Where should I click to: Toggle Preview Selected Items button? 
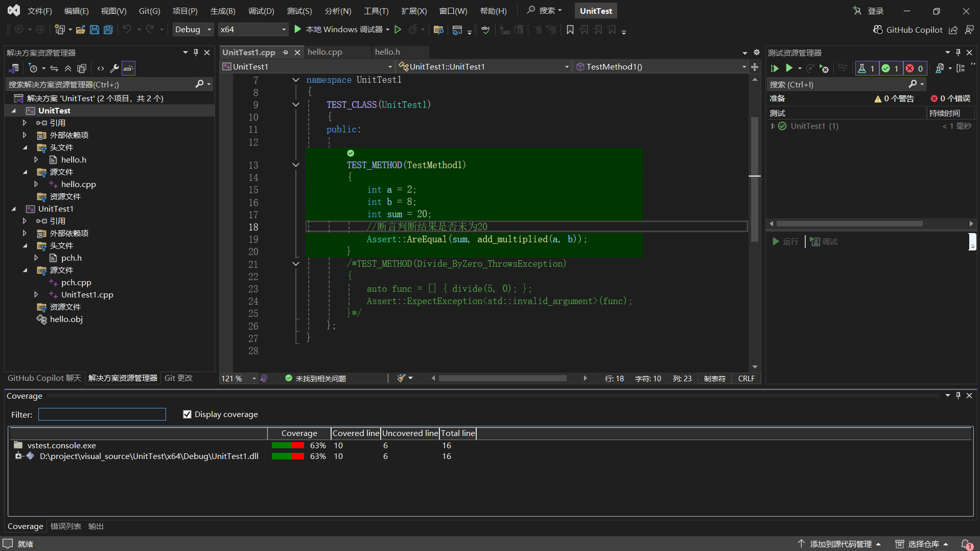(128, 68)
